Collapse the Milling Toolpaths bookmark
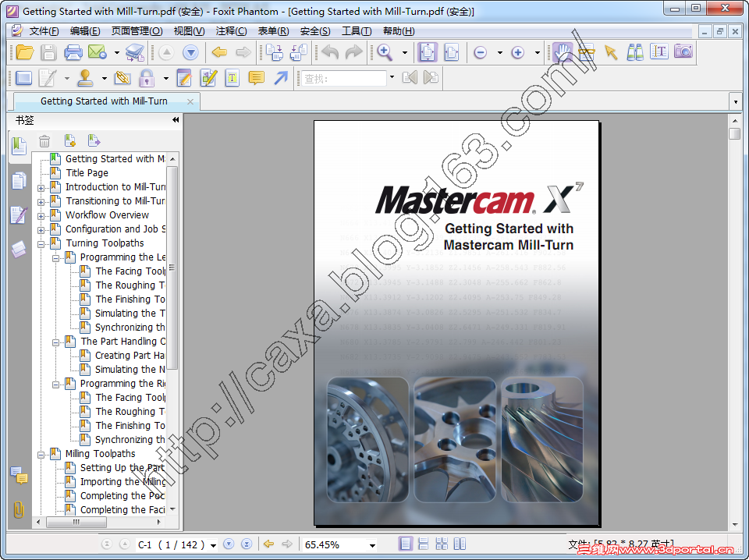 41,455
